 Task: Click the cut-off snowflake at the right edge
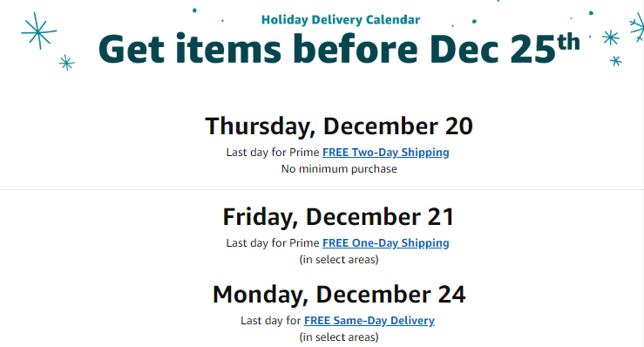click(637, 27)
